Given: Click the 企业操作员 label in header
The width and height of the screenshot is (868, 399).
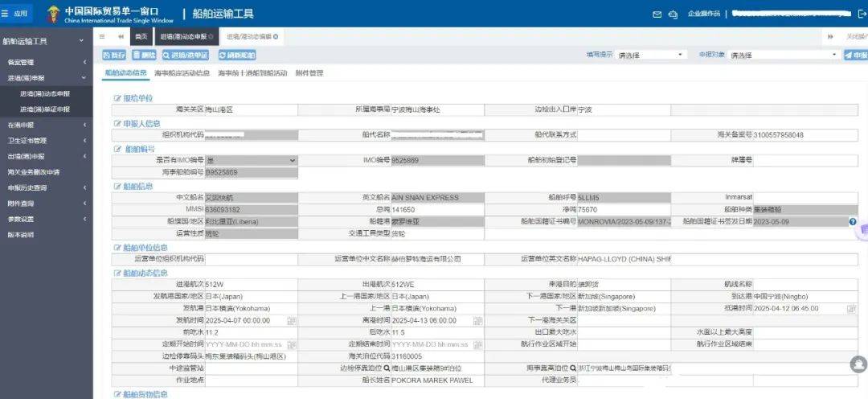Looking at the screenshot, I should (703, 14).
